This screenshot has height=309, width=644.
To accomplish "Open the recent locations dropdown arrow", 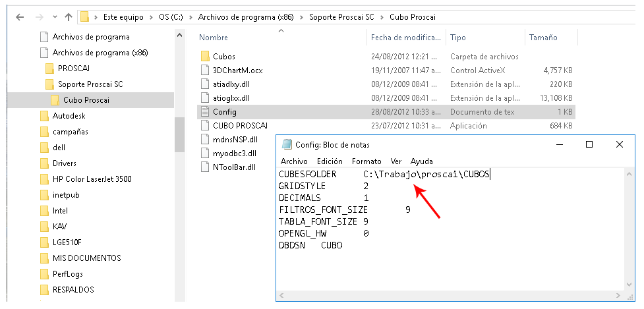I will [x=55, y=17].
